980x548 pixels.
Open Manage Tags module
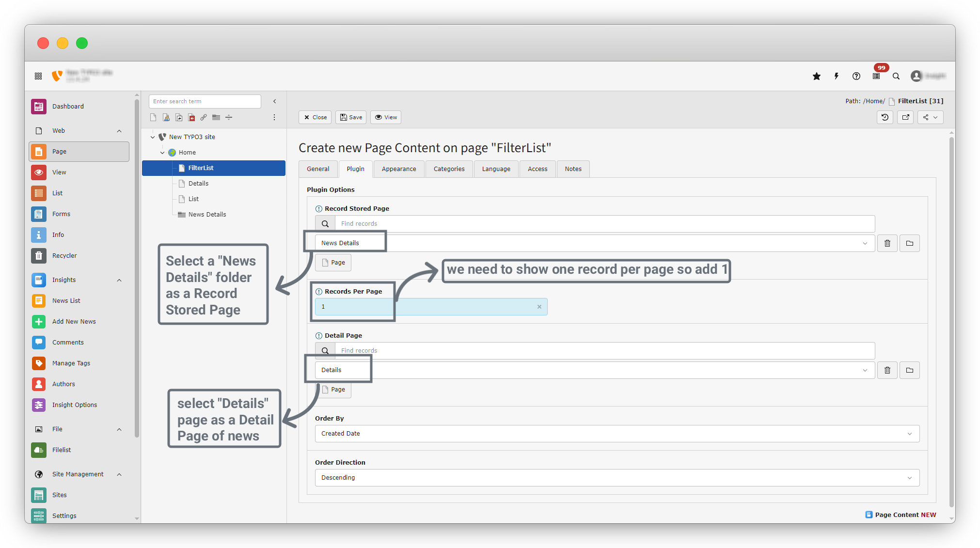[x=71, y=363]
